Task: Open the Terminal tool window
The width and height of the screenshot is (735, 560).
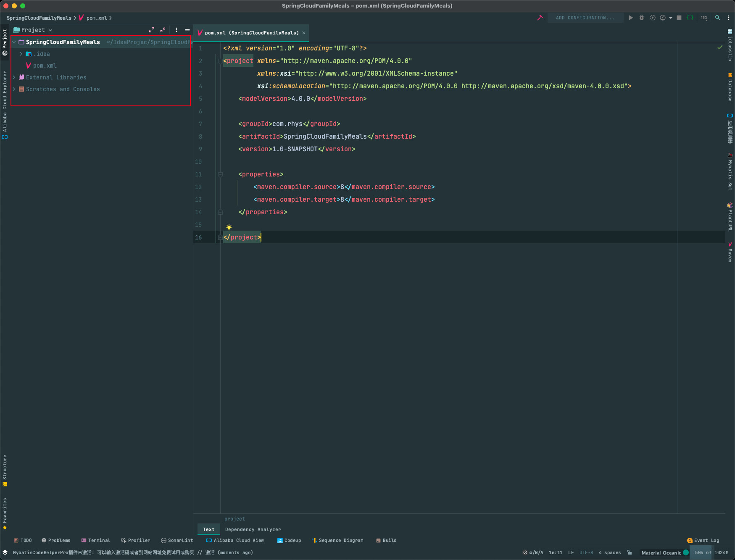Action: point(95,540)
